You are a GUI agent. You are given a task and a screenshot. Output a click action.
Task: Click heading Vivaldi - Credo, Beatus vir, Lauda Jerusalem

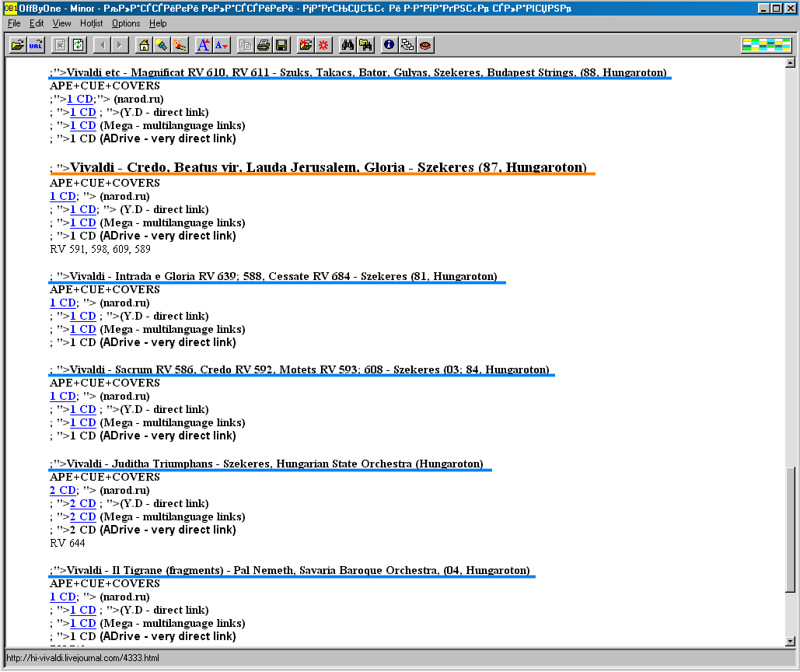[329, 167]
